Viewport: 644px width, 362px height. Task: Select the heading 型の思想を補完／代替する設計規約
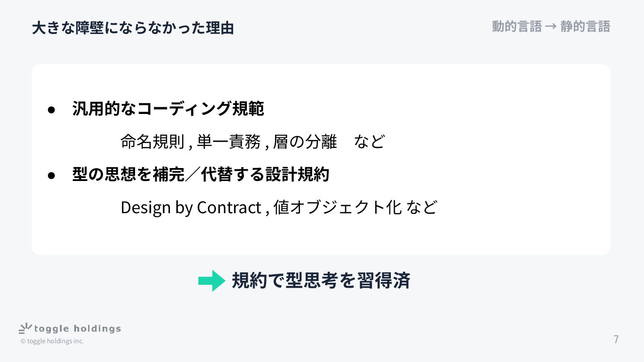(201, 174)
